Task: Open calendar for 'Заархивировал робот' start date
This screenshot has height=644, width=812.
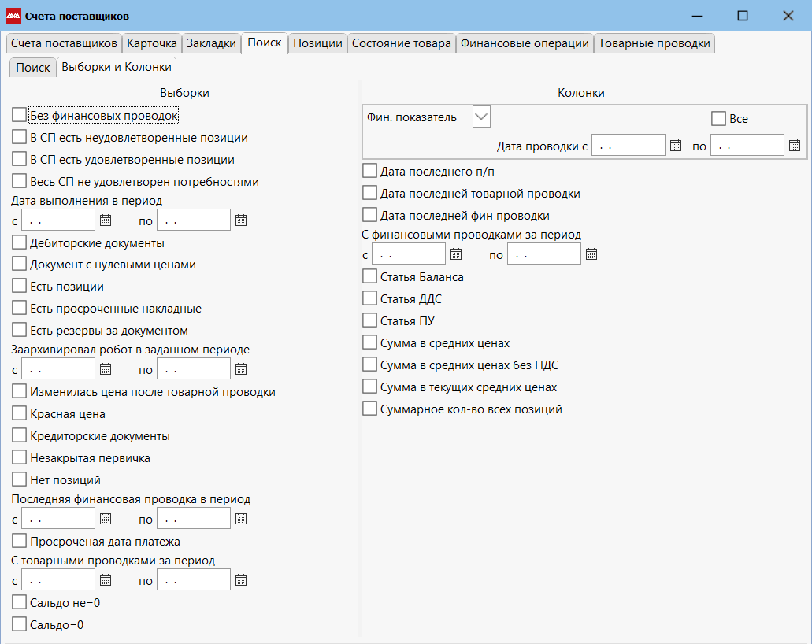Action: [106, 368]
